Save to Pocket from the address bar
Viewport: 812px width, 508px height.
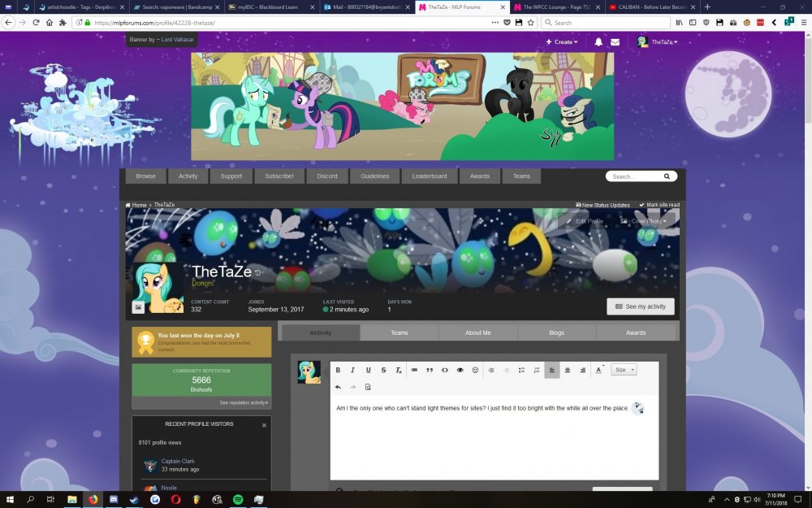(507, 23)
